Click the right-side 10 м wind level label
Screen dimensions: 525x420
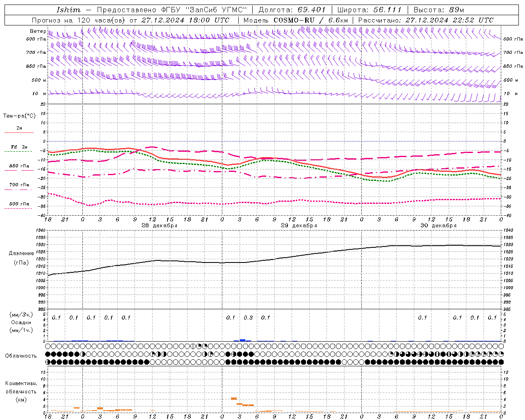pos(511,94)
